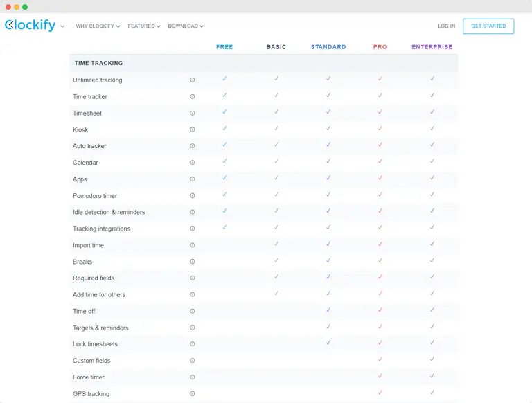Click info icon next to Lock timesheets

click(x=193, y=344)
